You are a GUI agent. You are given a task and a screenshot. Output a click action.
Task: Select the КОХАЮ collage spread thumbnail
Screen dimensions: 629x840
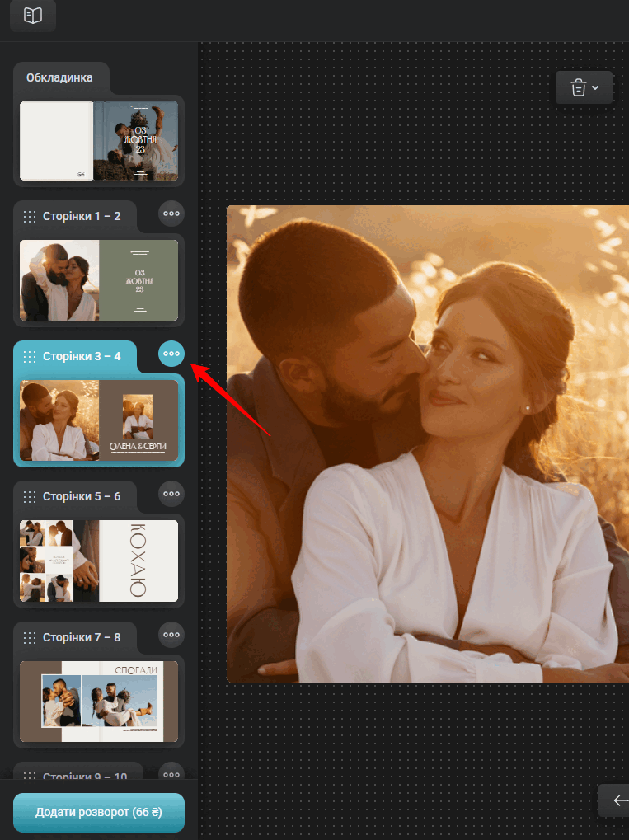pyautogui.click(x=99, y=561)
